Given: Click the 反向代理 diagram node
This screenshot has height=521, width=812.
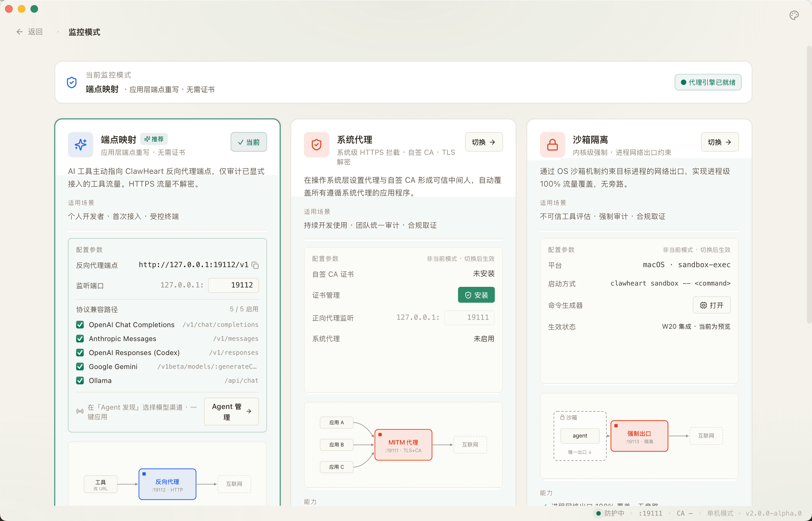Looking at the screenshot, I should coord(167,484).
